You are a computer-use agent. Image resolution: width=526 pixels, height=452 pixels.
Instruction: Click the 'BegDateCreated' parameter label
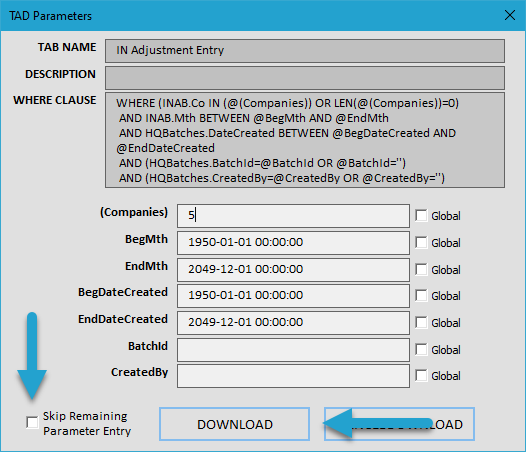point(123,292)
